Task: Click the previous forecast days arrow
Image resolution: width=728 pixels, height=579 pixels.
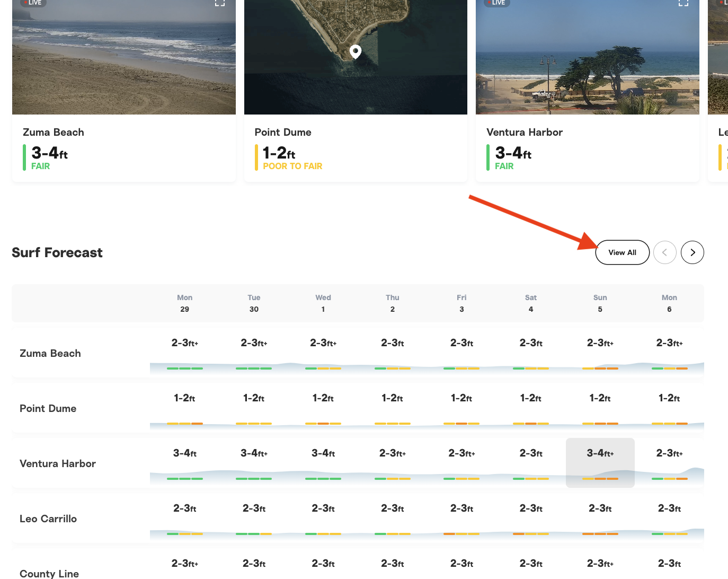Action: 664,252
